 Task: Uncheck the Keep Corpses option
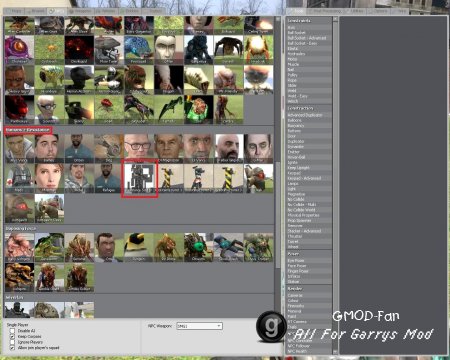point(12,337)
